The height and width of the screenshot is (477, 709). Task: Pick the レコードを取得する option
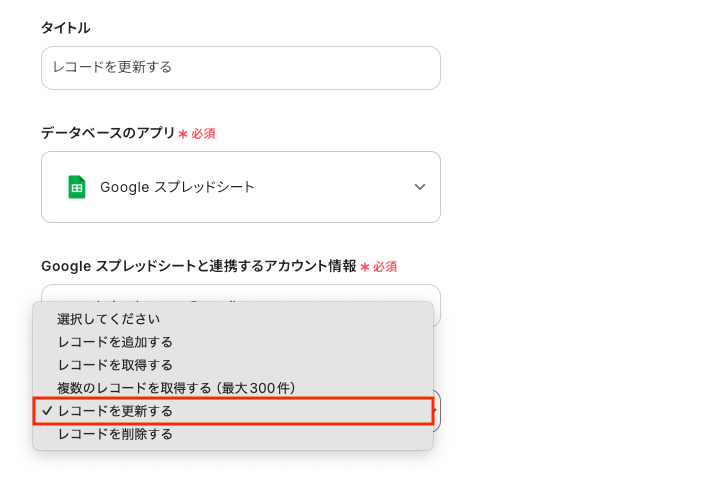[x=115, y=365]
